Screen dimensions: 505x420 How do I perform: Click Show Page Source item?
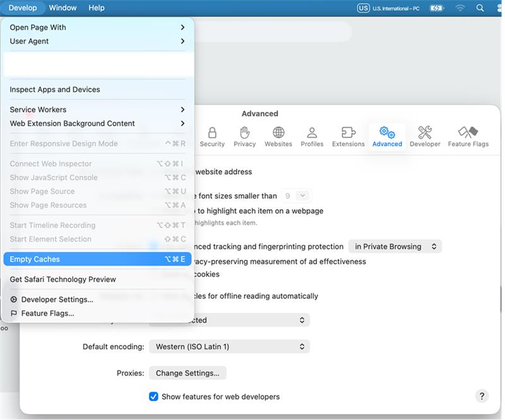click(x=97, y=191)
